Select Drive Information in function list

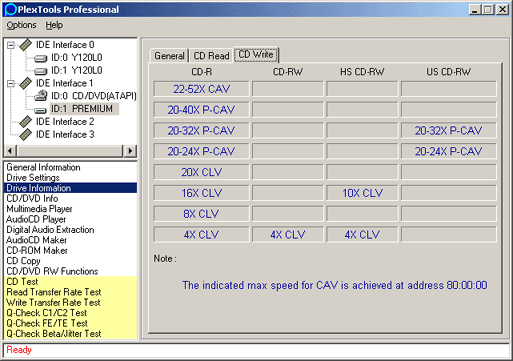click(70, 188)
